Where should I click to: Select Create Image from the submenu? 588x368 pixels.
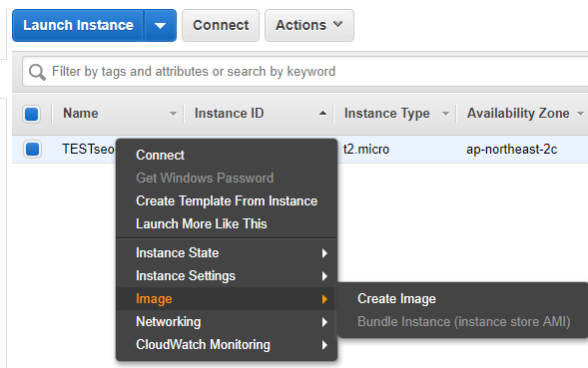[x=396, y=298]
